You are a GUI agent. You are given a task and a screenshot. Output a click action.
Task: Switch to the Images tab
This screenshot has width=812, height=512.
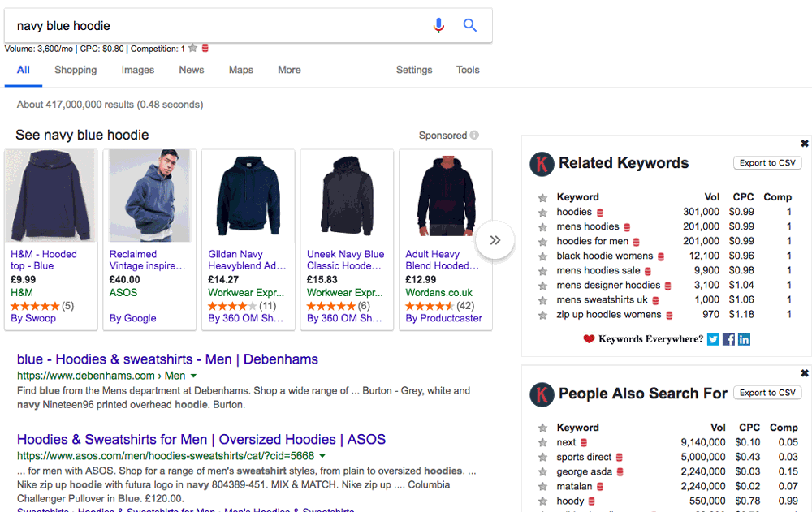[137, 70]
